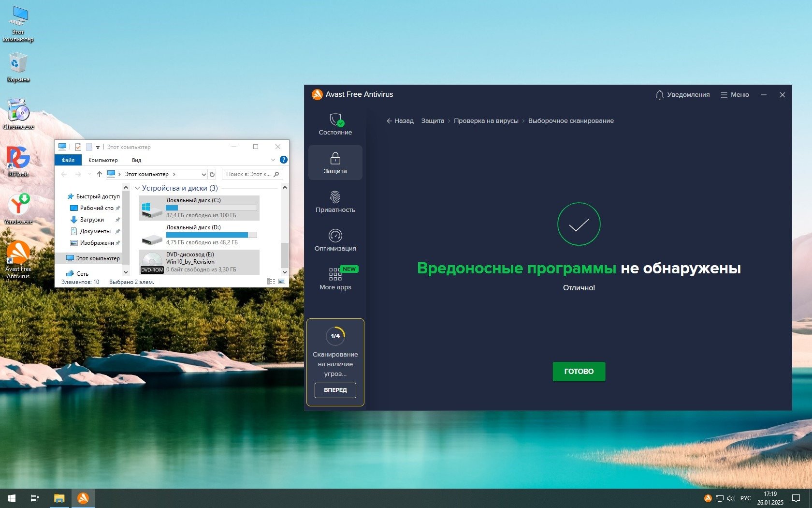The width and height of the screenshot is (812, 508).
Task: Select Быстрый доступ in navigation pane
Action: tap(94, 196)
